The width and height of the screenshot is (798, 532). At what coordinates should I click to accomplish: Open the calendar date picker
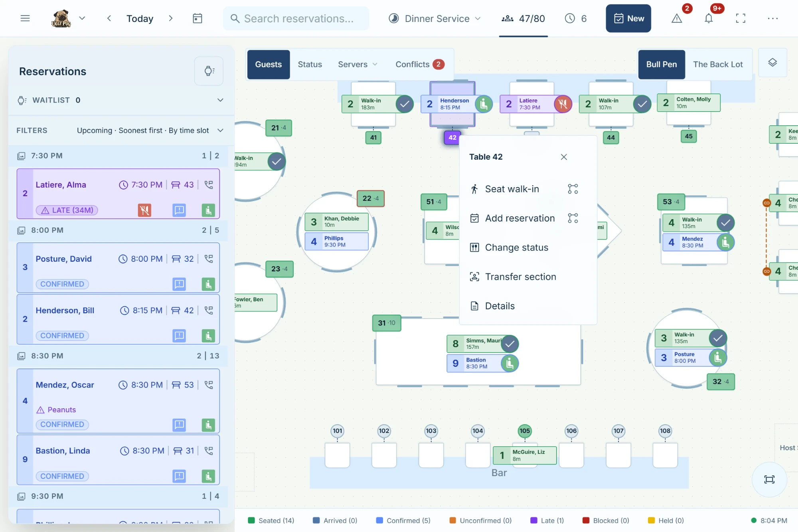198,18
